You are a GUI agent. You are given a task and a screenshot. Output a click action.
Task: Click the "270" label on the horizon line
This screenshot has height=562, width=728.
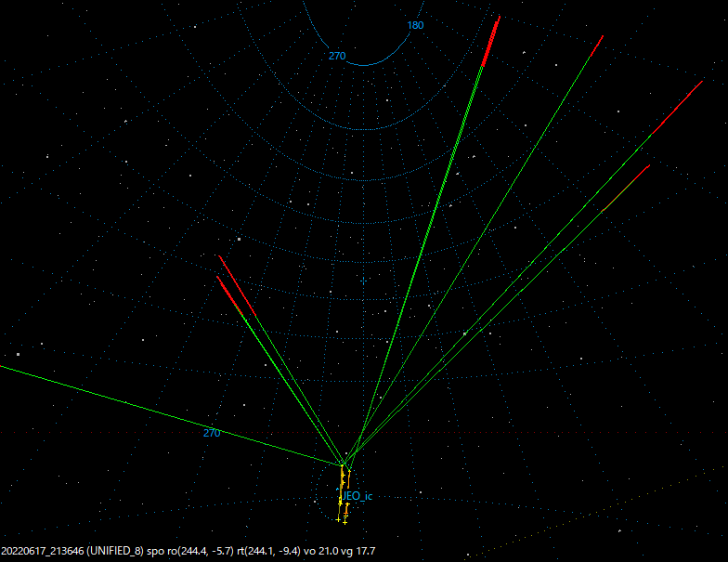(212, 433)
